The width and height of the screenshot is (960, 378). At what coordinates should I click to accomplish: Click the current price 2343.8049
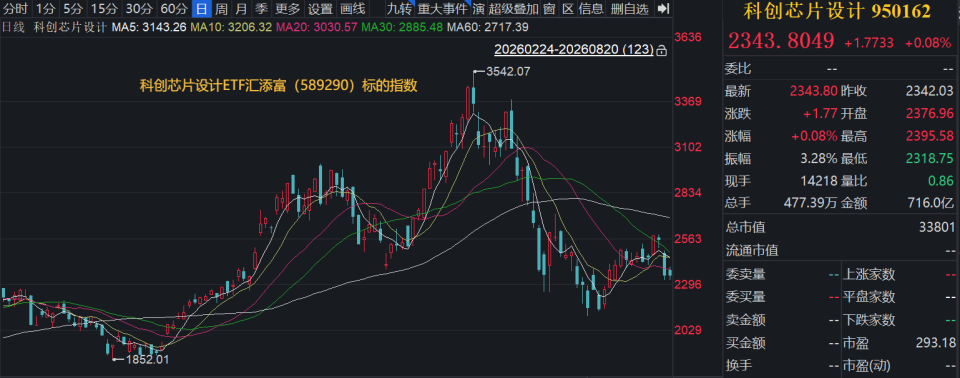click(781, 41)
